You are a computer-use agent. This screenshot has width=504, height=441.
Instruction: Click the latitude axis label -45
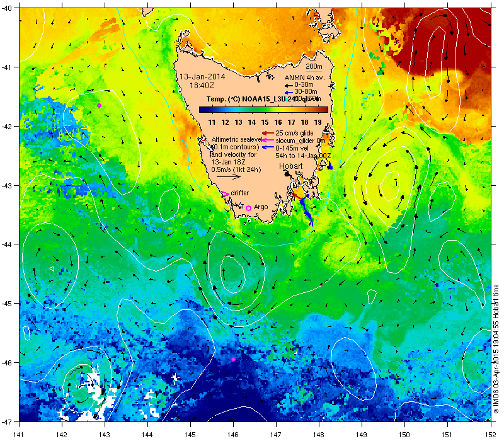[6, 304]
